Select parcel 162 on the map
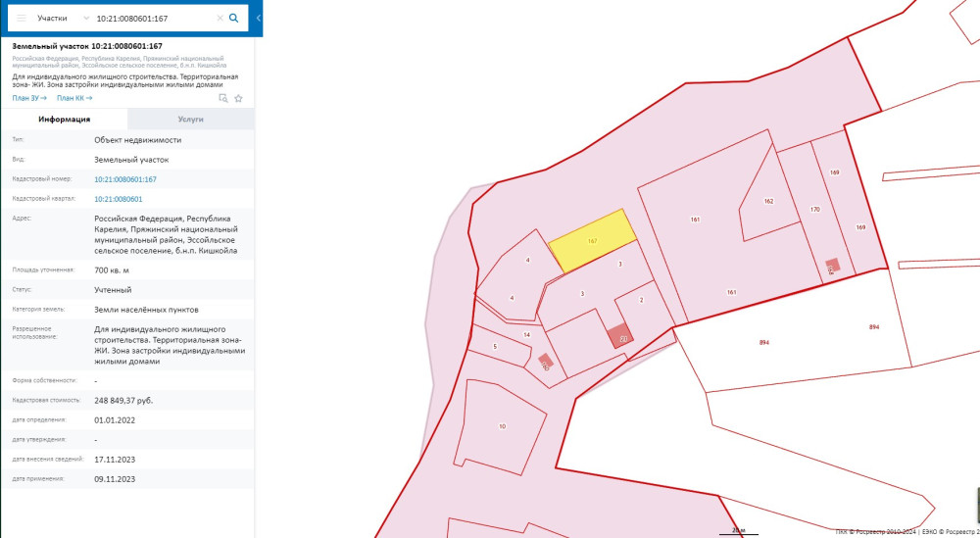This screenshot has height=538, width=980. (768, 204)
